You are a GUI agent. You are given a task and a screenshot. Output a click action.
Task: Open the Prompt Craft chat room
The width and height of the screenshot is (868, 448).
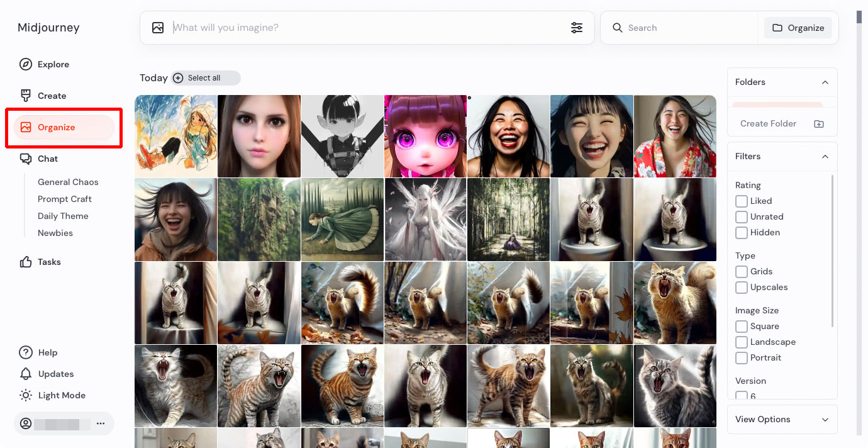[x=65, y=199]
